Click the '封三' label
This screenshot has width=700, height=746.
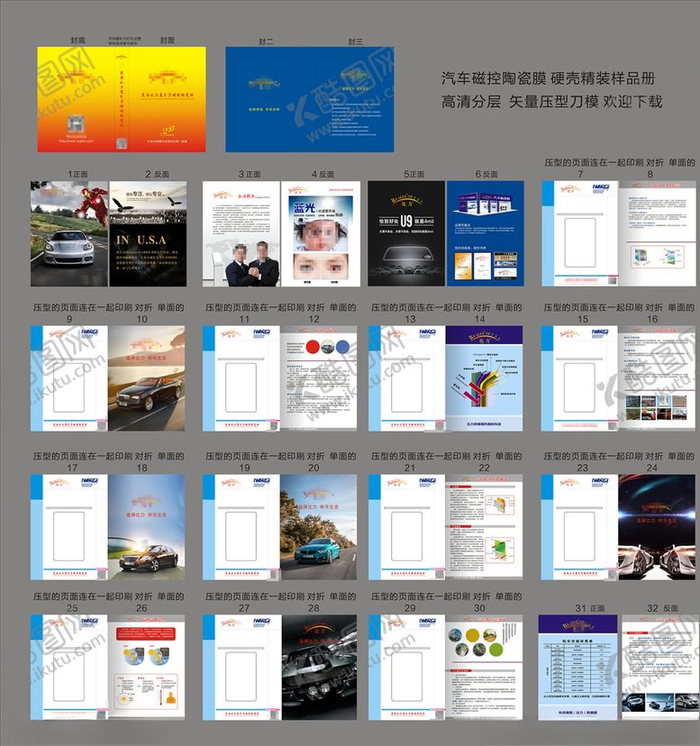[356, 41]
